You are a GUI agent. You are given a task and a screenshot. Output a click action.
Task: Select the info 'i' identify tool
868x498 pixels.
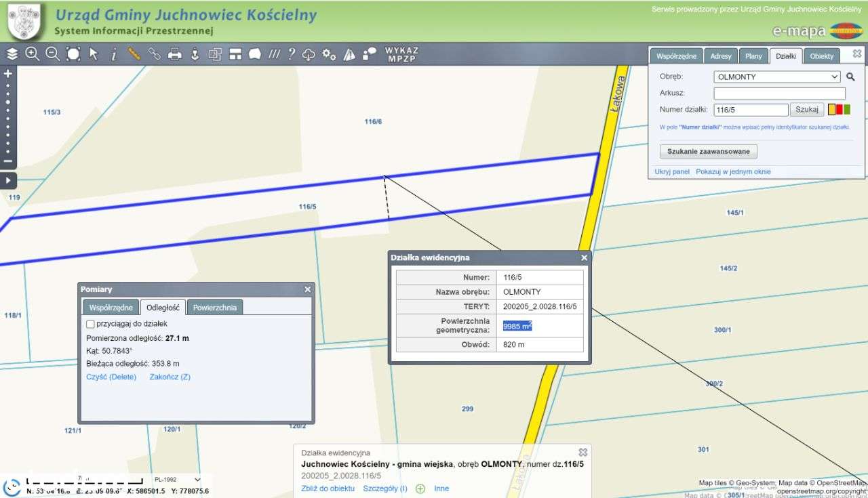coord(114,54)
